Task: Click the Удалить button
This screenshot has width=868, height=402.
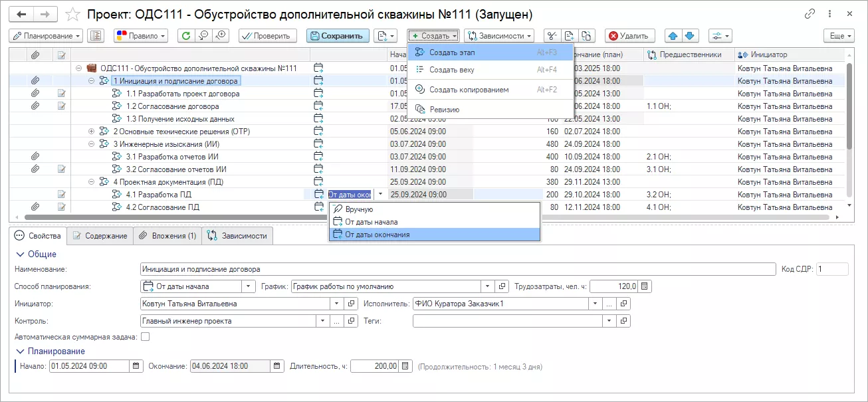Action: pyautogui.click(x=629, y=36)
